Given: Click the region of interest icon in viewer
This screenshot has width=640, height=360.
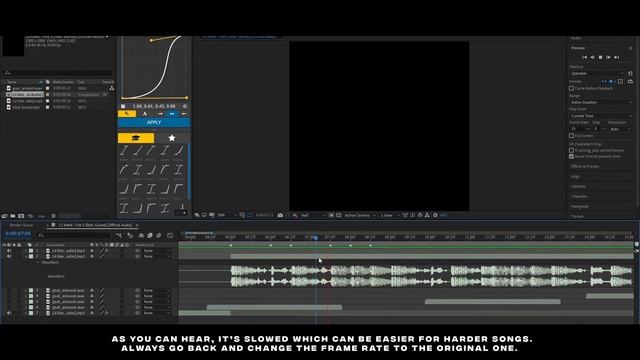Looking at the screenshot, I should click(x=331, y=215).
